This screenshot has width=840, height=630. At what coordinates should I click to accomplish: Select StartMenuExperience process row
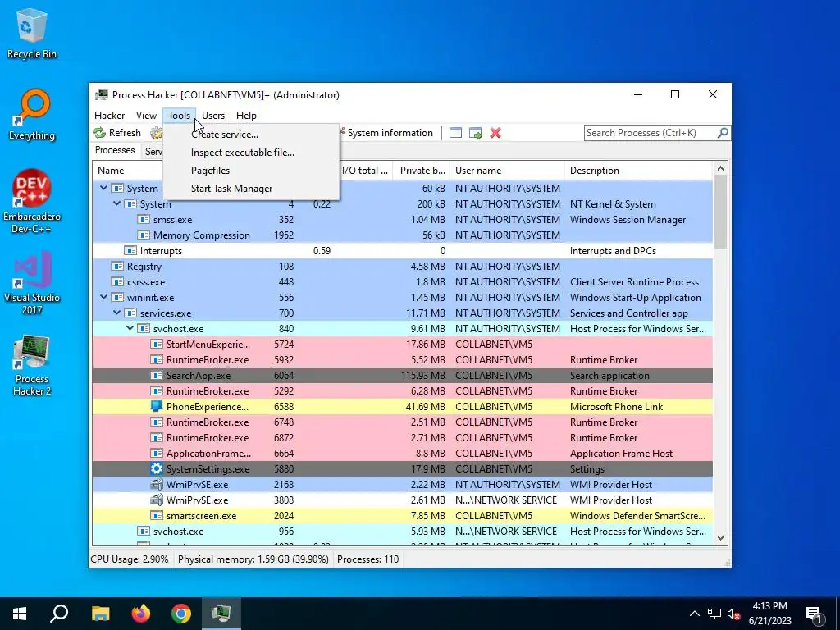pyautogui.click(x=402, y=344)
